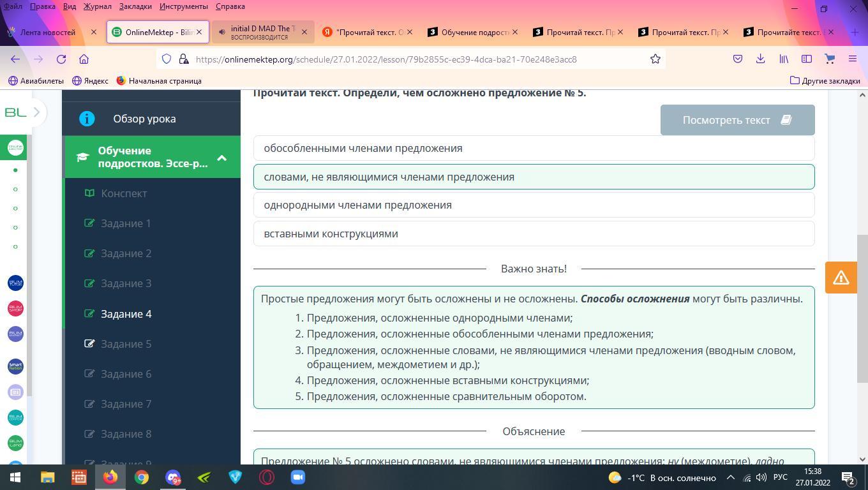Open Файл menu

coord(13,6)
